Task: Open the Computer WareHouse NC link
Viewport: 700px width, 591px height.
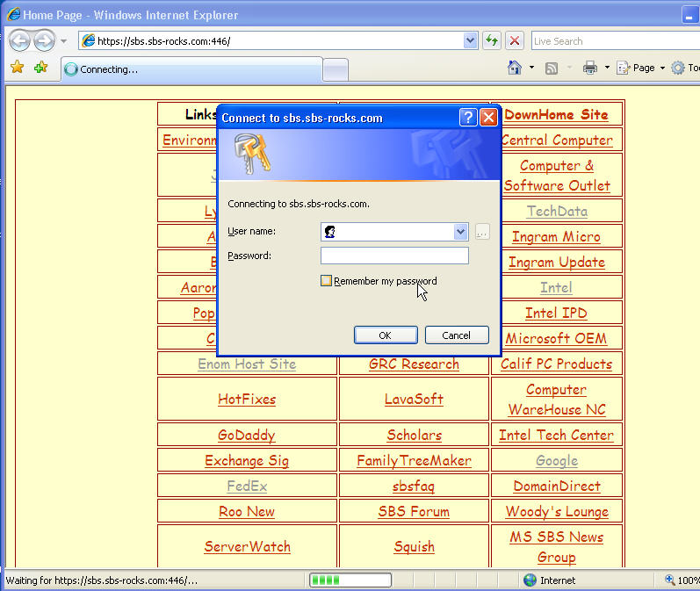Action: click(x=557, y=400)
